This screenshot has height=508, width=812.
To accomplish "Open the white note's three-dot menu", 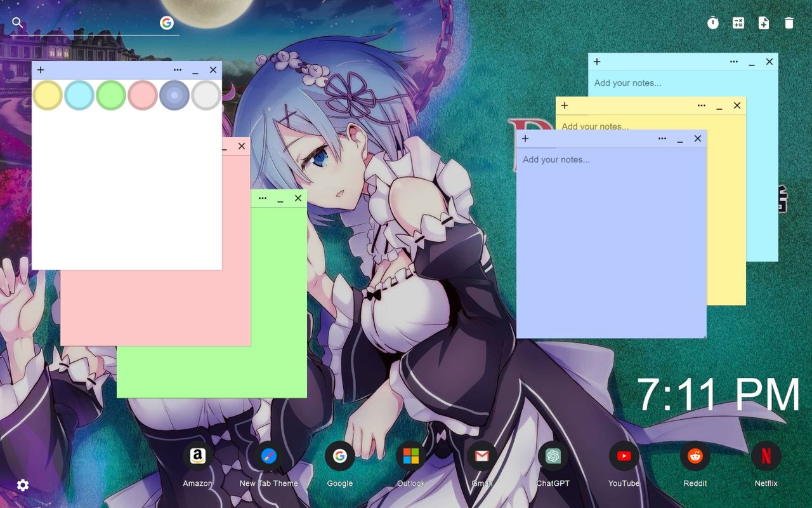I will pyautogui.click(x=178, y=70).
